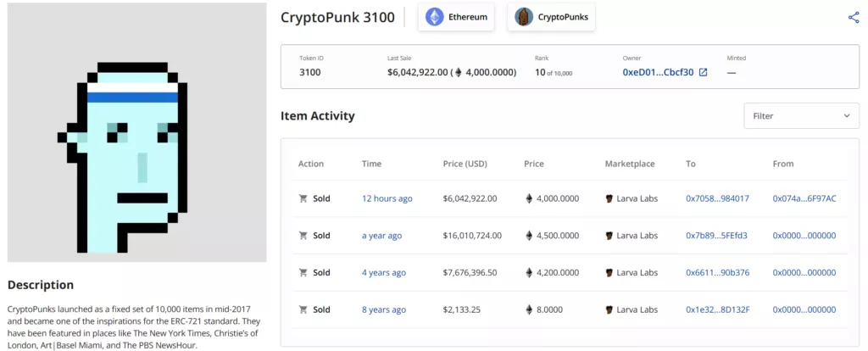Click the cart icon on the 12 hours ago sale
868x351 pixels.
[303, 198]
